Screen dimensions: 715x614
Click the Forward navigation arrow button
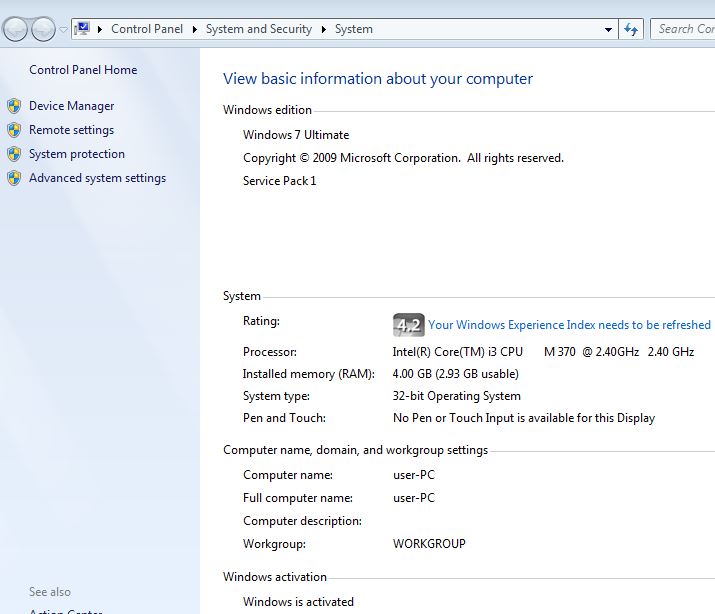[x=44, y=29]
